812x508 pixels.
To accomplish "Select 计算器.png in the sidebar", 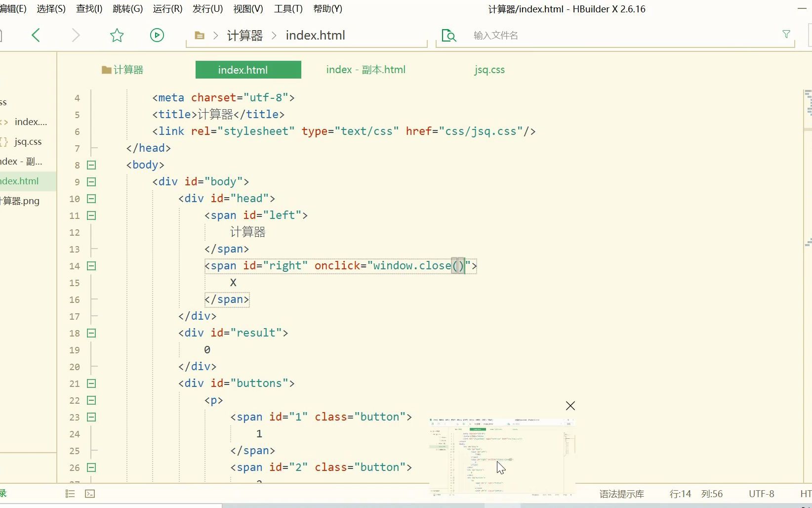I will (20, 201).
